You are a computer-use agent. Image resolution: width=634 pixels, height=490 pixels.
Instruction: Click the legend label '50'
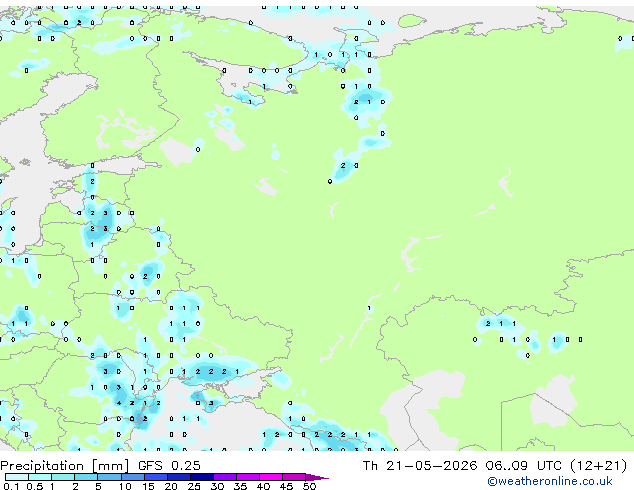pos(309,486)
